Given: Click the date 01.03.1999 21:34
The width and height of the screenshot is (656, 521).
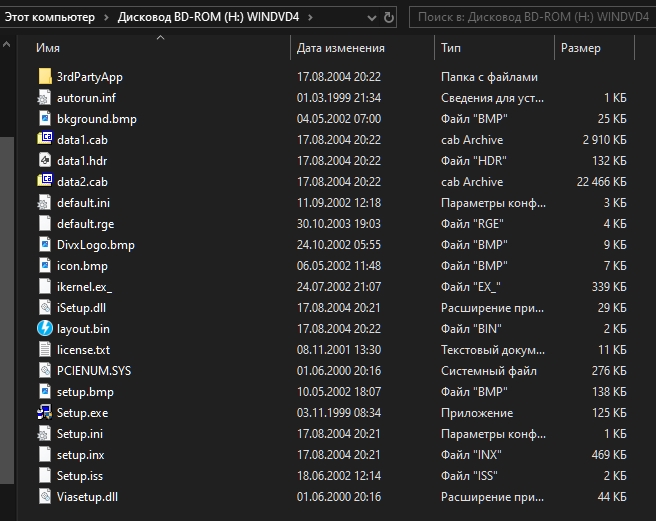Looking at the screenshot, I should [x=339, y=98].
